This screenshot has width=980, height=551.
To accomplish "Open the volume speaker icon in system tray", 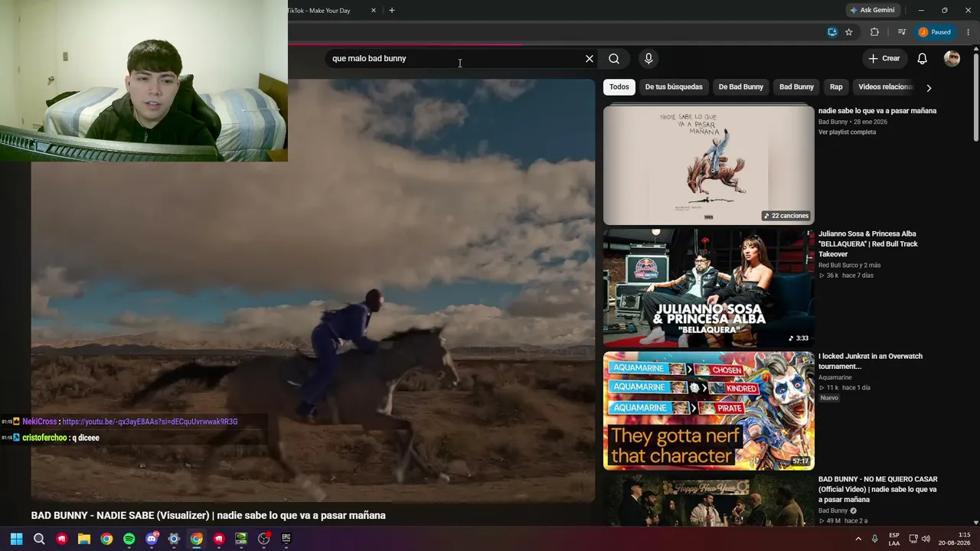I will (x=926, y=539).
